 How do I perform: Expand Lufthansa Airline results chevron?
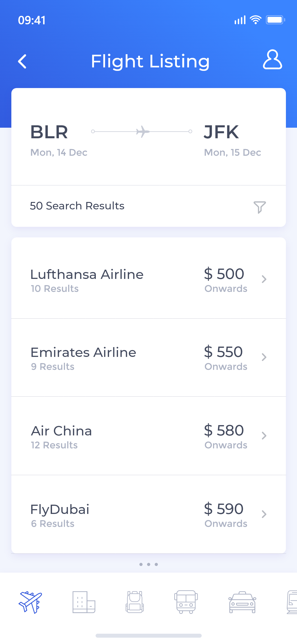264,279
